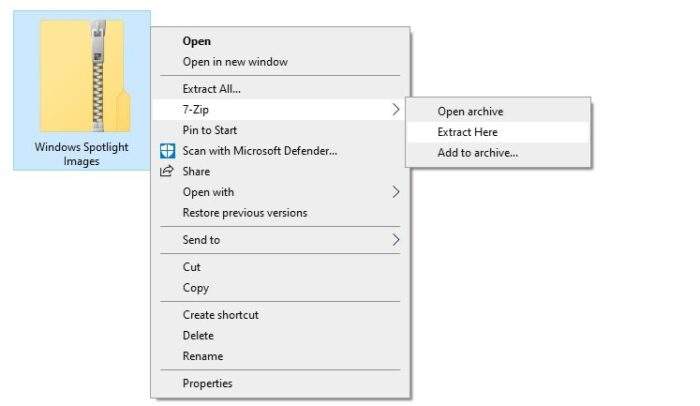The image size is (700, 406).
Task: Select Rename option
Action: point(203,356)
